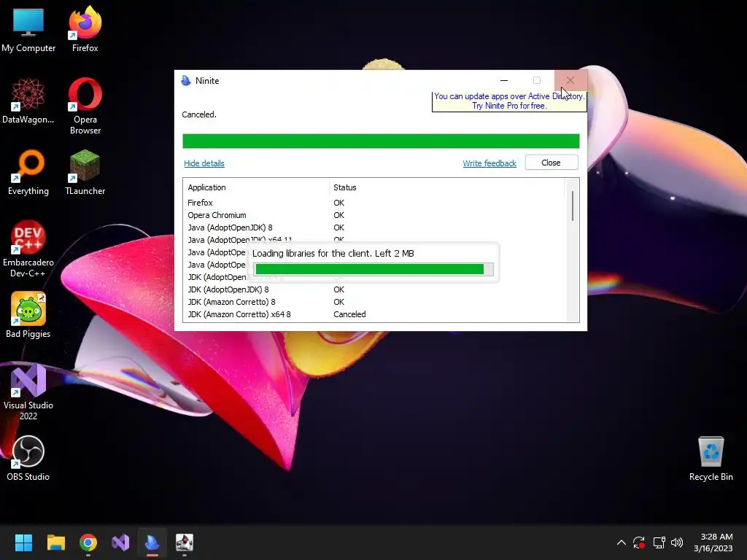
Task: Select the Firefox row in details list
Action: click(x=374, y=203)
